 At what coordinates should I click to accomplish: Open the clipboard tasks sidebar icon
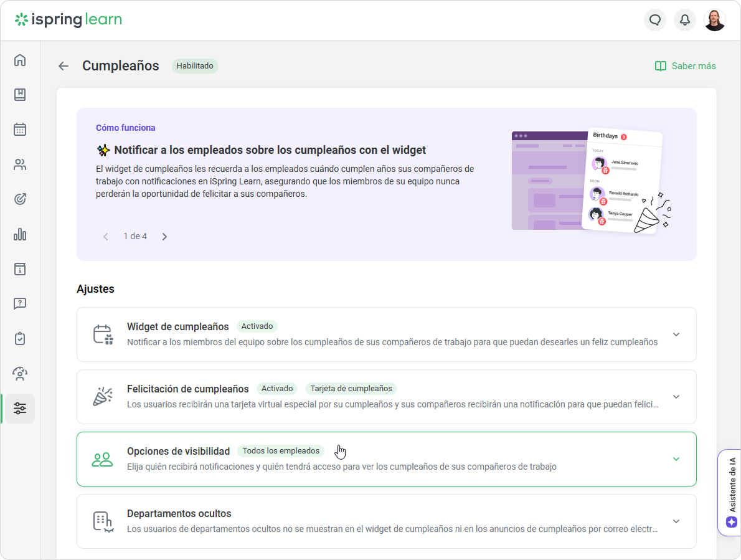point(20,339)
